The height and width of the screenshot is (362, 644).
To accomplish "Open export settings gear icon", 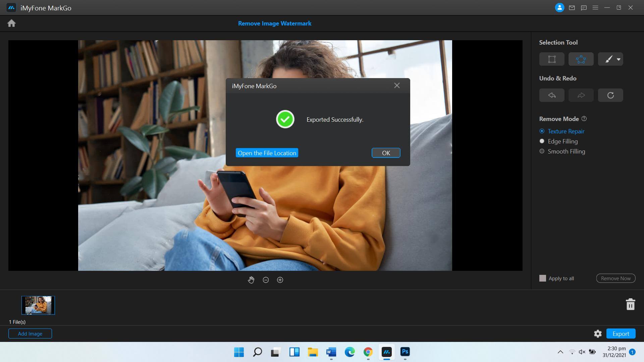I will 598,334.
